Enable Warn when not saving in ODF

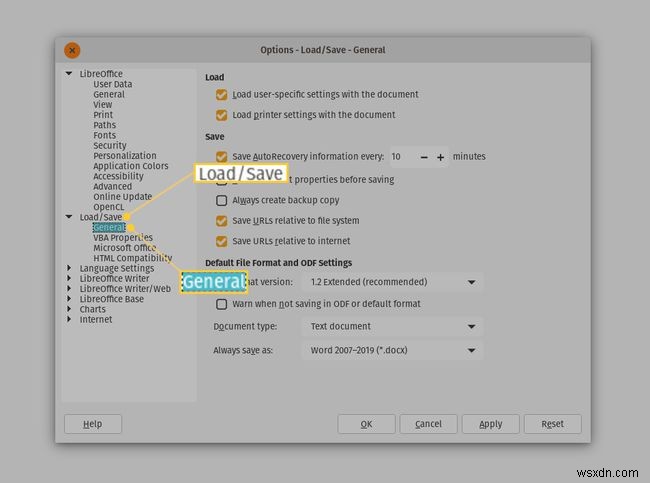click(221, 304)
